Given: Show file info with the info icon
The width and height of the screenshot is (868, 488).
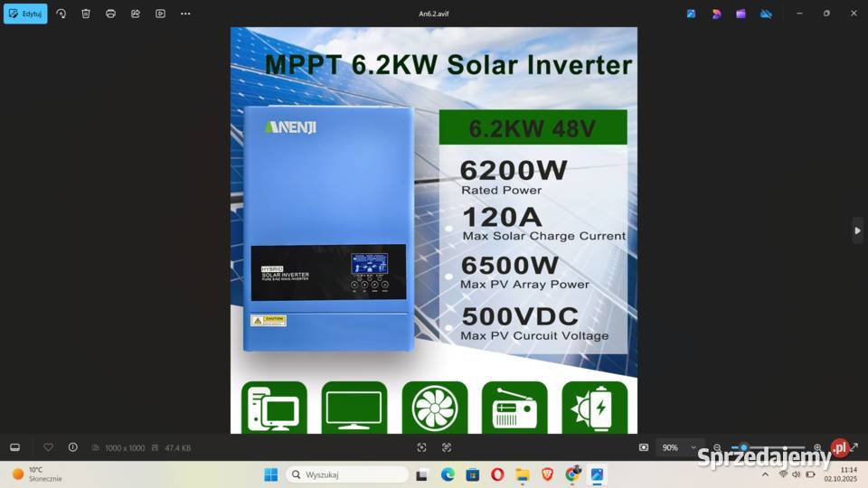Looking at the screenshot, I should [73, 447].
